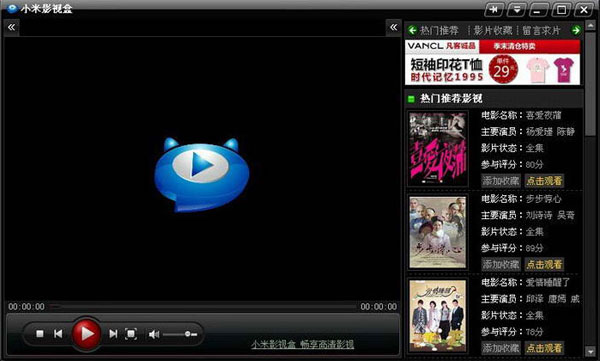
Task: Switch to fullscreen mode icon
Action: pos(131,334)
